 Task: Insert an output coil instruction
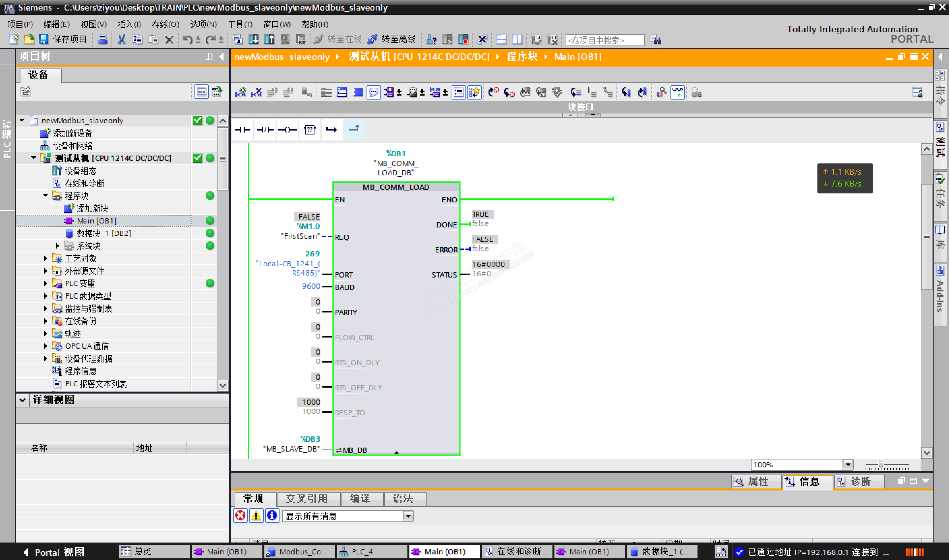click(x=287, y=130)
